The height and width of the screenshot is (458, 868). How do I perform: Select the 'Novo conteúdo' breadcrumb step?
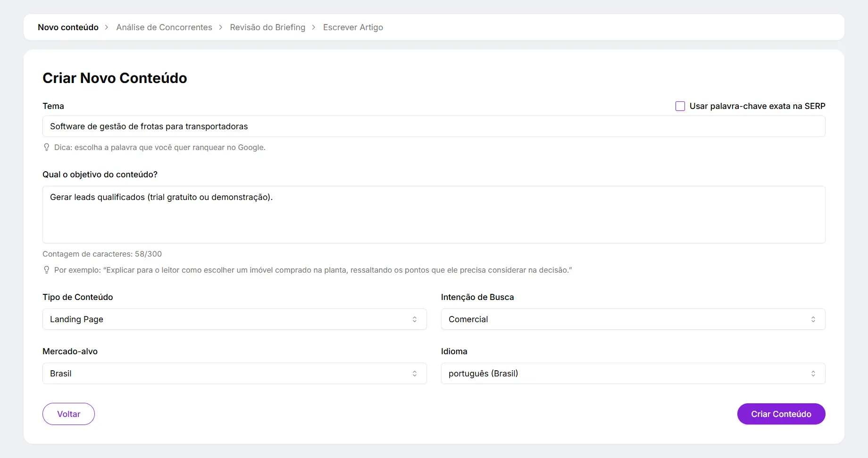click(x=68, y=27)
